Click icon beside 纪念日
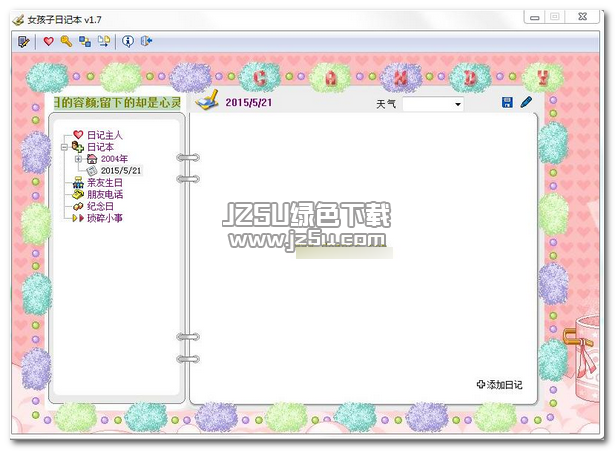Screen dimensions: 615x451 78,206
